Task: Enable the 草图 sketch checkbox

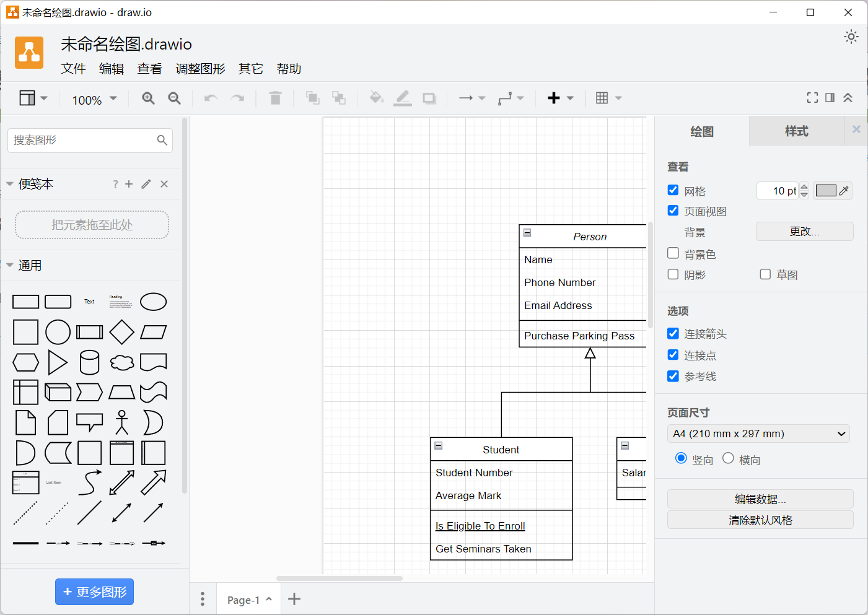Action: (x=765, y=274)
